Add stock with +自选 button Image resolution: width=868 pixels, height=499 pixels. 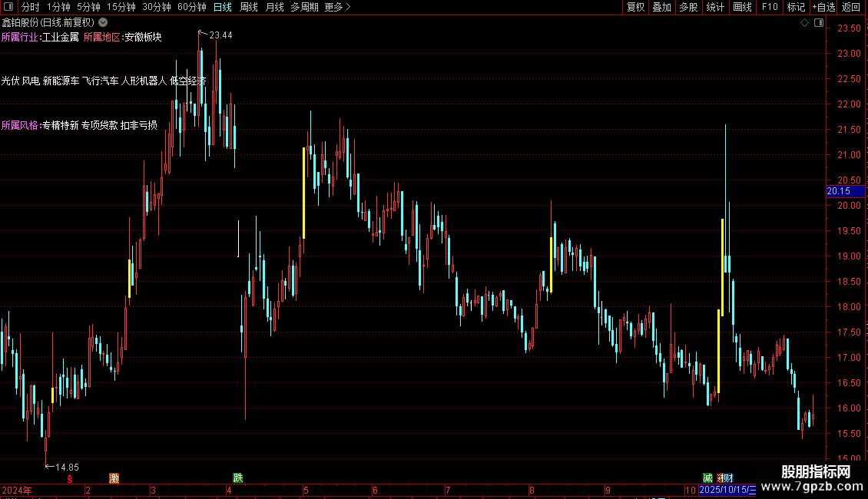(823, 7)
